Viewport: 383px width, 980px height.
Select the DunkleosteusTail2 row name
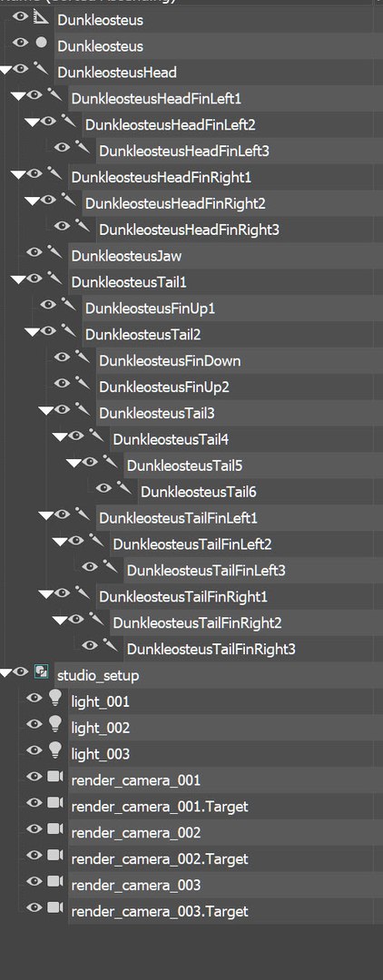[x=143, y=334]
